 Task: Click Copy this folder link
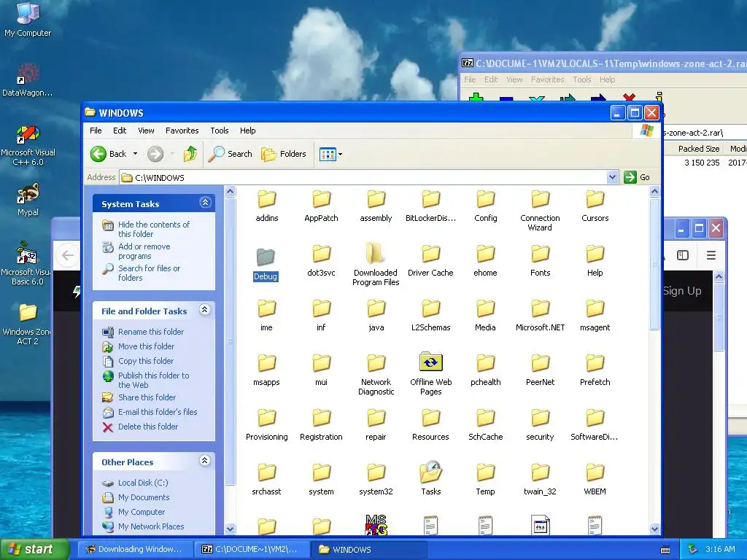(145, 361)
